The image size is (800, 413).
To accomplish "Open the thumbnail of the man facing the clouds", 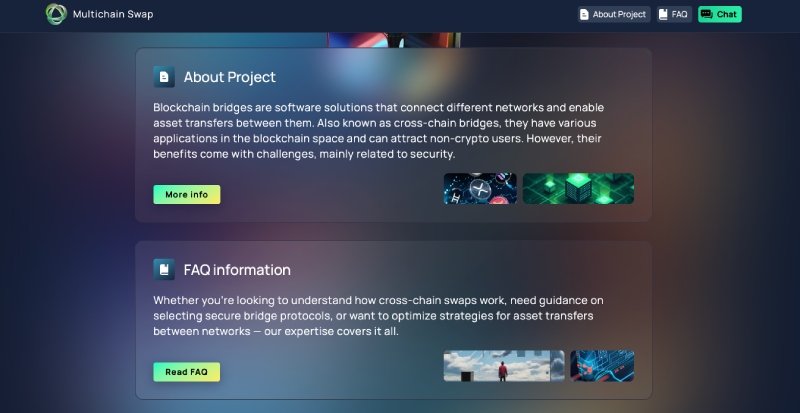I will click(504, 366).
